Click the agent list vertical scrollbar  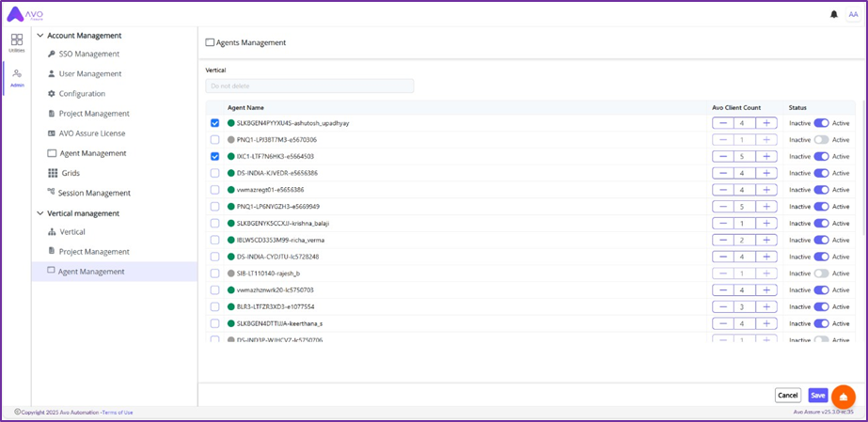(x=864, y=169)
